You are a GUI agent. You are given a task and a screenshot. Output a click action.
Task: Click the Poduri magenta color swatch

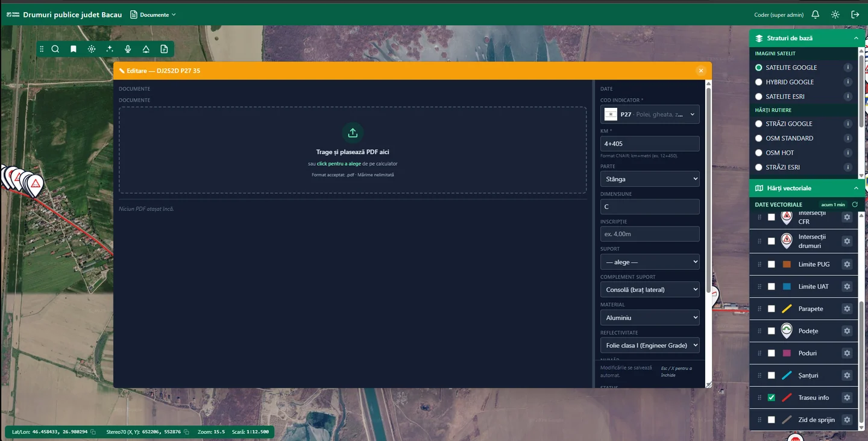pyautogui.click(x=787, y=353)
